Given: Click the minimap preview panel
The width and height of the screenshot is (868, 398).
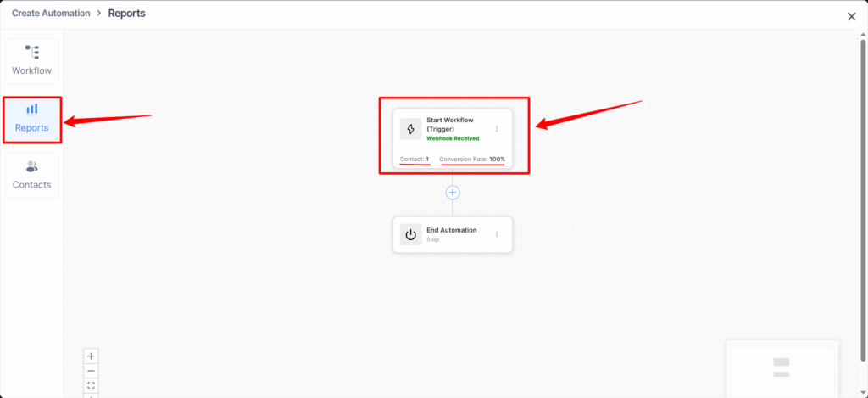Looking at the screenshot, I should pyautogui.click(x=782, y=367).
